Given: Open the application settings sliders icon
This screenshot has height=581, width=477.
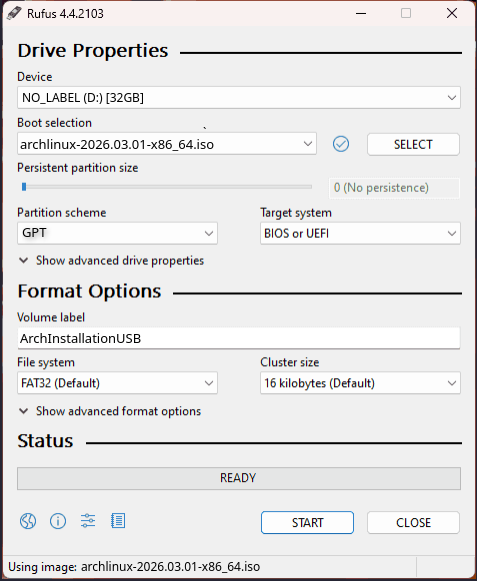Looking at the screenshot, I should (x=88, y=521).
